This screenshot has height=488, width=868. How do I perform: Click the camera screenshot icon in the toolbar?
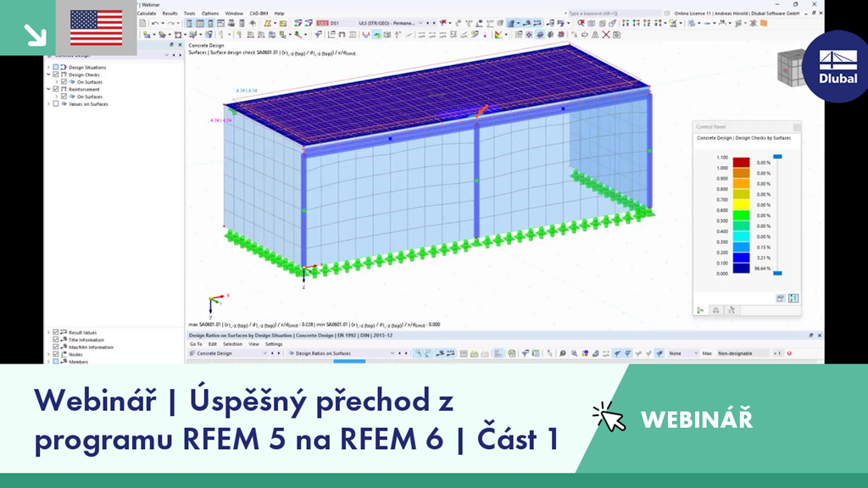tap(617, 34)
